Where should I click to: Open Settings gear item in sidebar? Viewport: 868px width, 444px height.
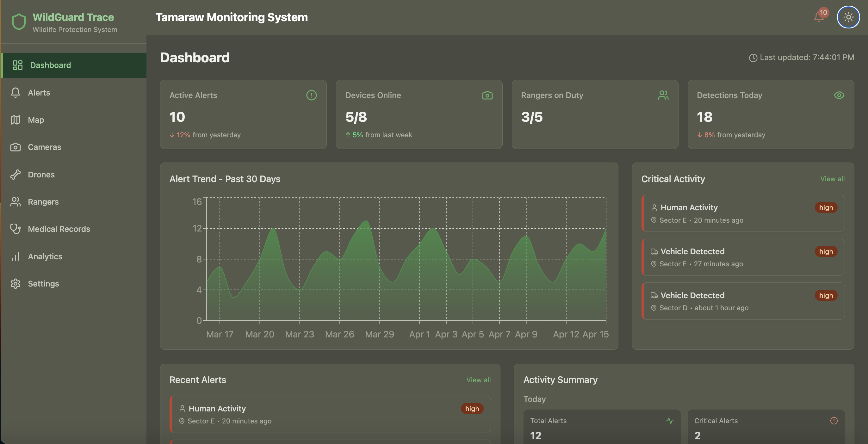43,284
